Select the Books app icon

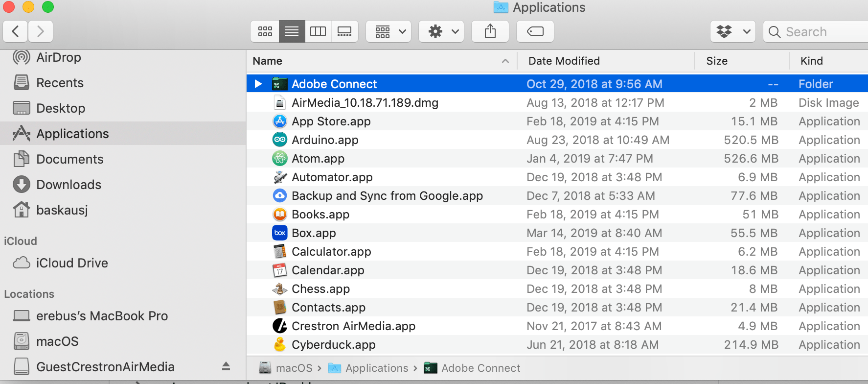[279, 215]
